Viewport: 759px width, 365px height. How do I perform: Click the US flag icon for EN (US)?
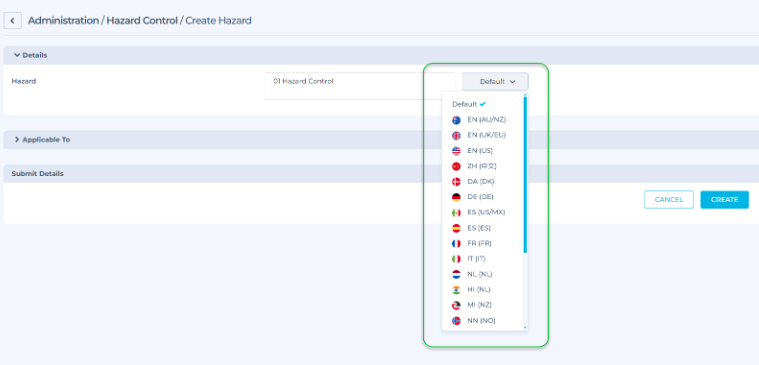(456, 151)
